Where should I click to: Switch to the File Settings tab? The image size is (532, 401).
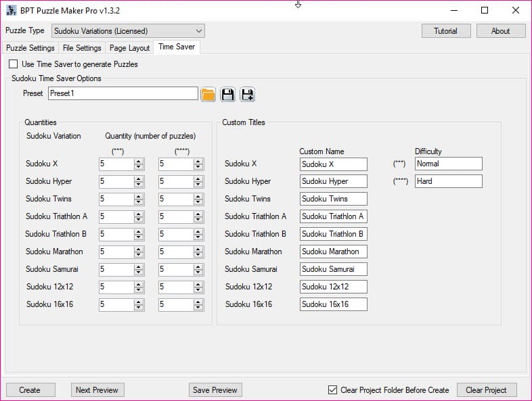point(82,48)
